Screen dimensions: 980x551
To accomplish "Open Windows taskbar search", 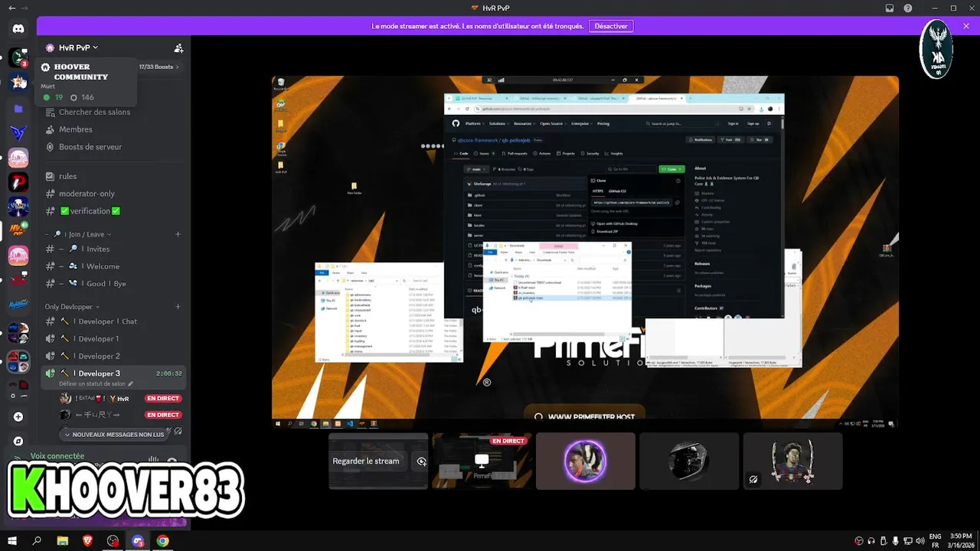I will [37, 540].
